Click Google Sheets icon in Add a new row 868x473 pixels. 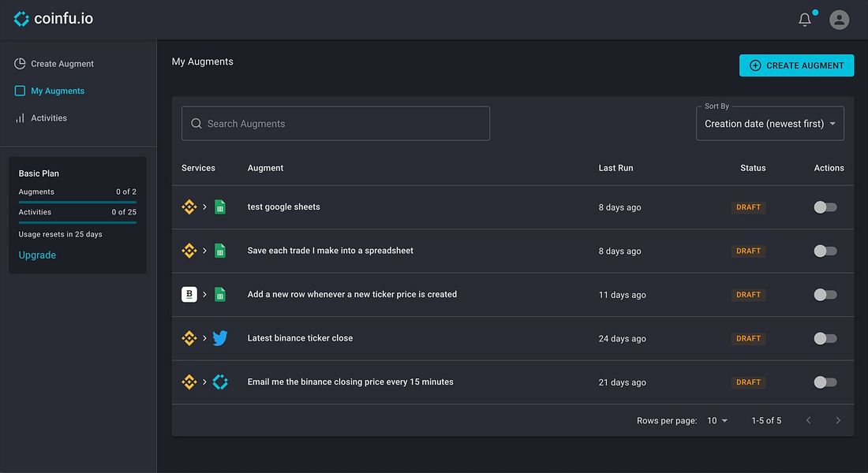pos(220,294)
